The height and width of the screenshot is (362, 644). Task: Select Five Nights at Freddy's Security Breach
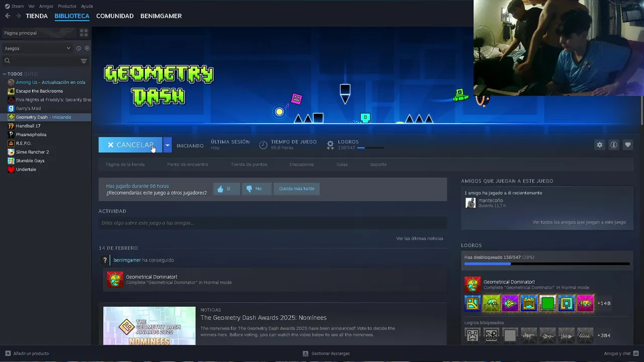[x=46, y=100]
